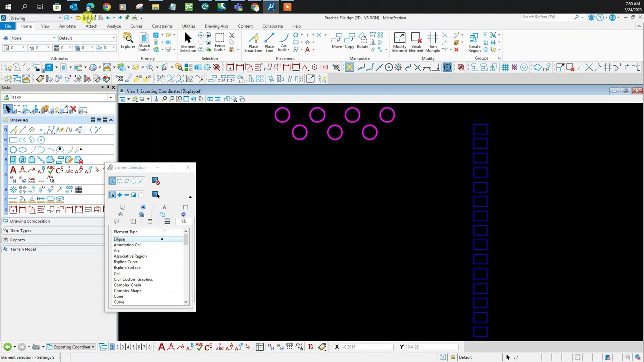
Task: Select the Modify Element tool
Action: [x=399, y=42]
